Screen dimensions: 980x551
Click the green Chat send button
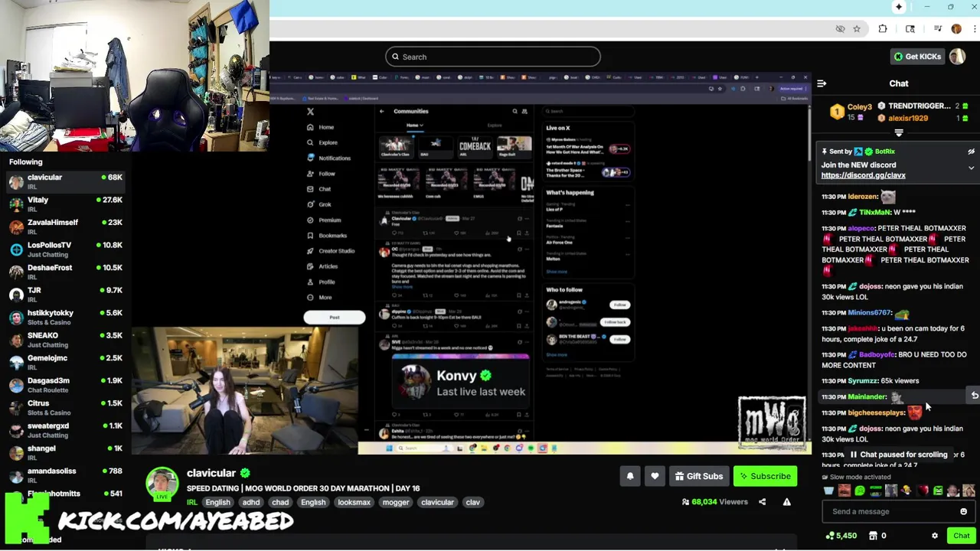point(961,536)
